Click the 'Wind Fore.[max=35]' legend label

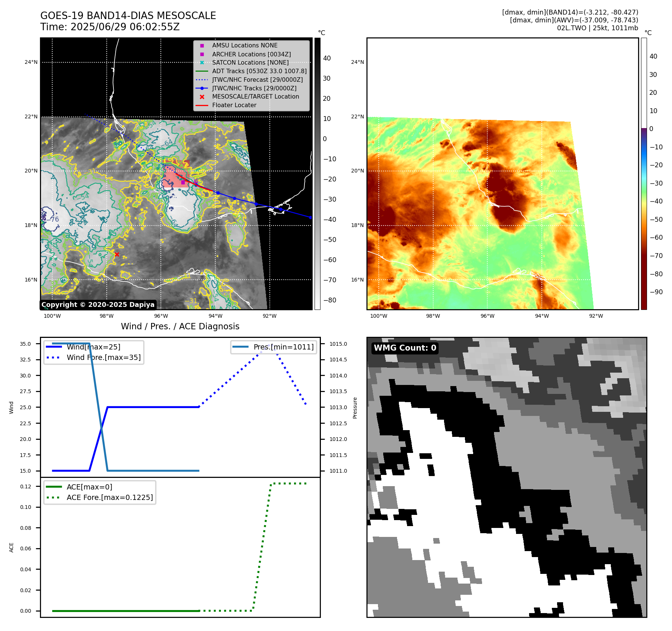pyautogui.click(x=104, y=357)
